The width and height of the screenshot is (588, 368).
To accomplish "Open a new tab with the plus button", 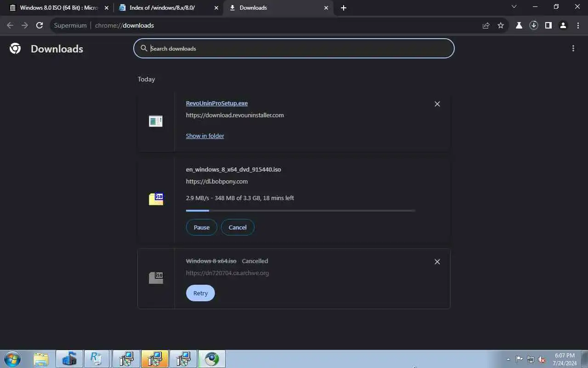I will point(344,8).
